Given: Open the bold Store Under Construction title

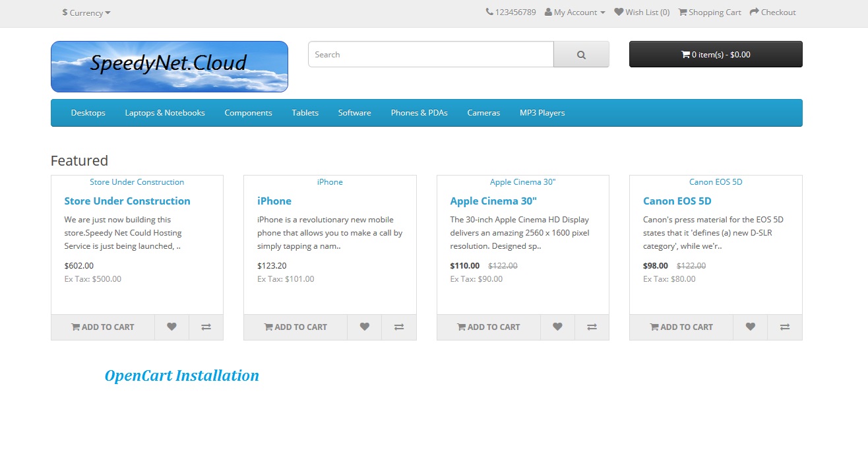Looking at the screenshot, I should click(127, 201).
